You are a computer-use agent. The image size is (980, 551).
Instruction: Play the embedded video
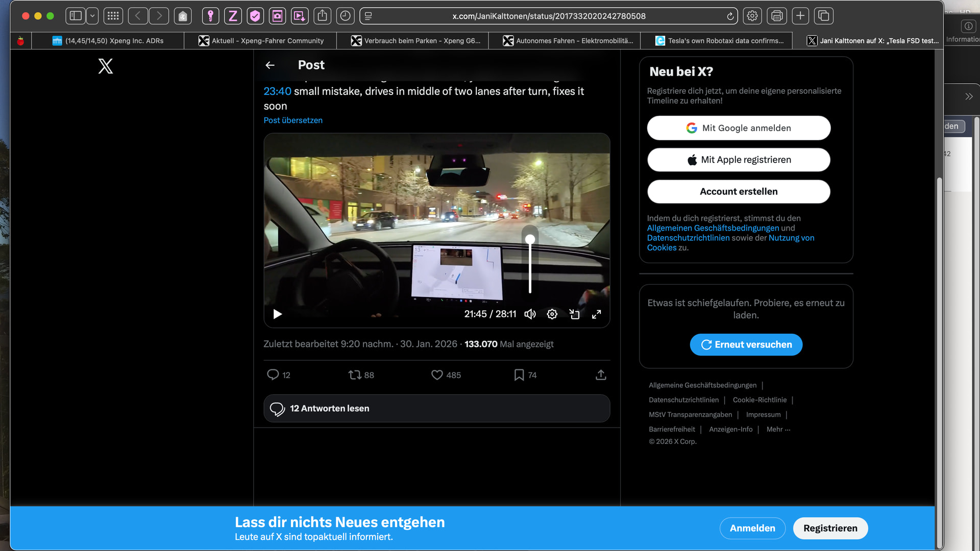pyautogui.click(x=277, y=314)
